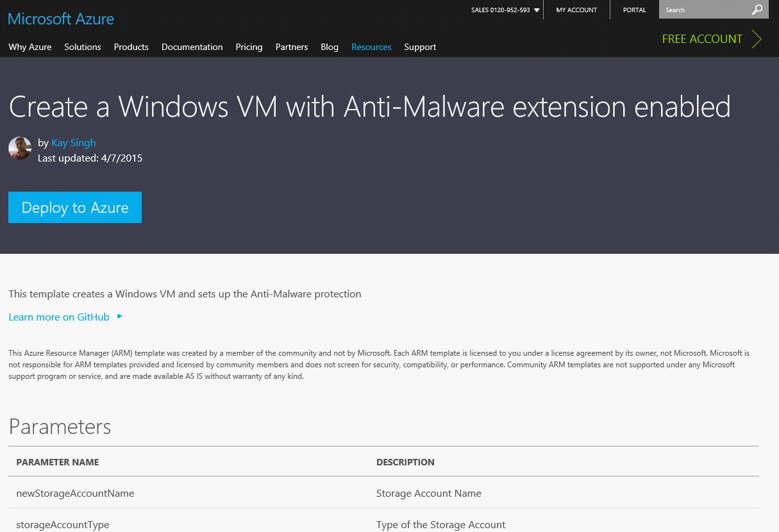Click the Description column header
This screenshot has width=779, height=532.
(405, 462)
